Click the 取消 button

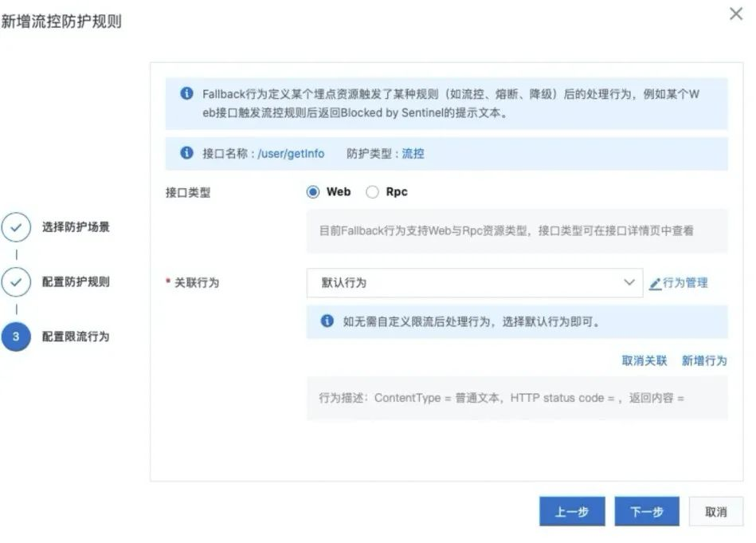coord(716,512)
